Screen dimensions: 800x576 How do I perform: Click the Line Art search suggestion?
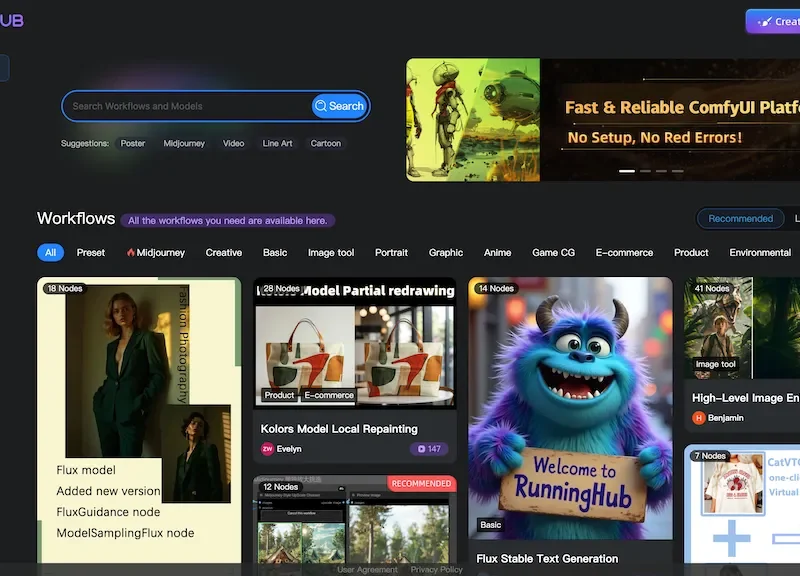pos(277,143)
